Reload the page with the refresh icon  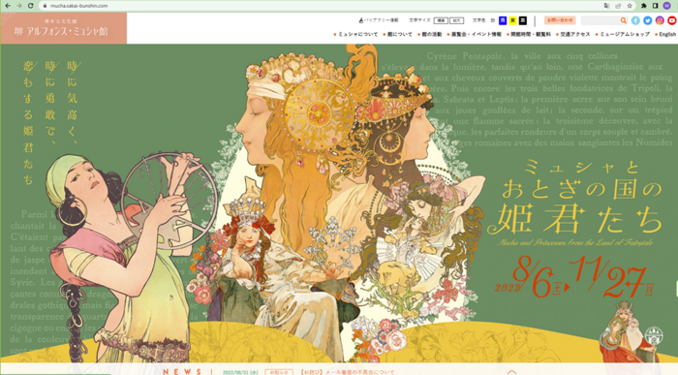(30, 6)
